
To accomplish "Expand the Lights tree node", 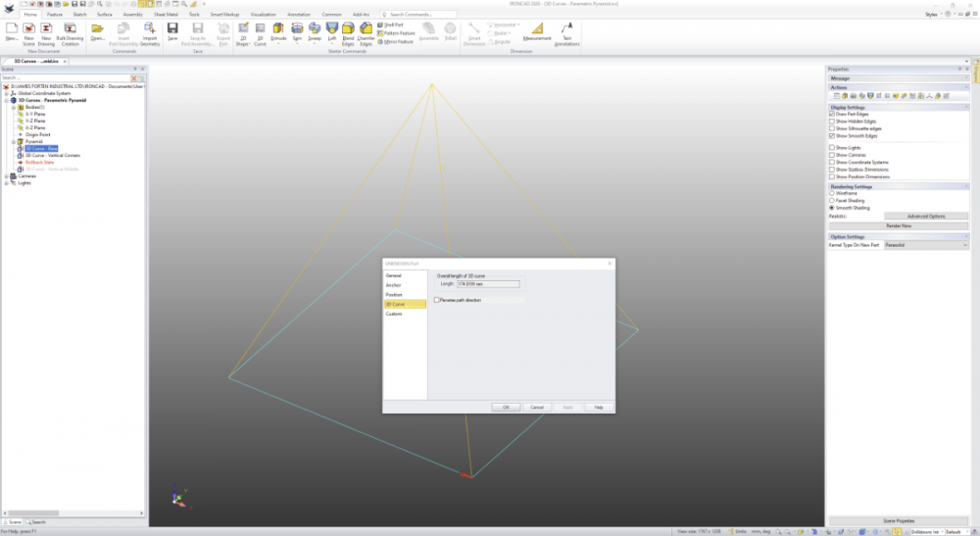I will tap(6, 183).
